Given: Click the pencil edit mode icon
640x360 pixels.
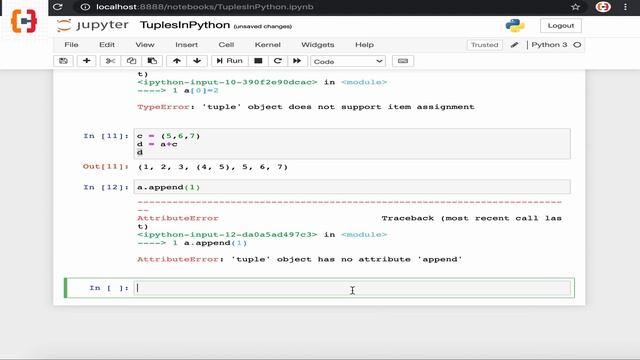Looking at the screenshot, I should [514, 45].
